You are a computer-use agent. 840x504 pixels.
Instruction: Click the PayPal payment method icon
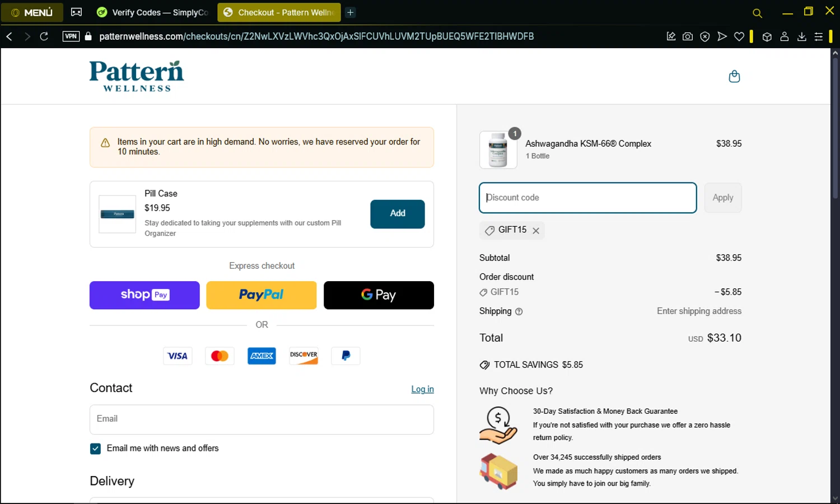click(x=346, y=356)
